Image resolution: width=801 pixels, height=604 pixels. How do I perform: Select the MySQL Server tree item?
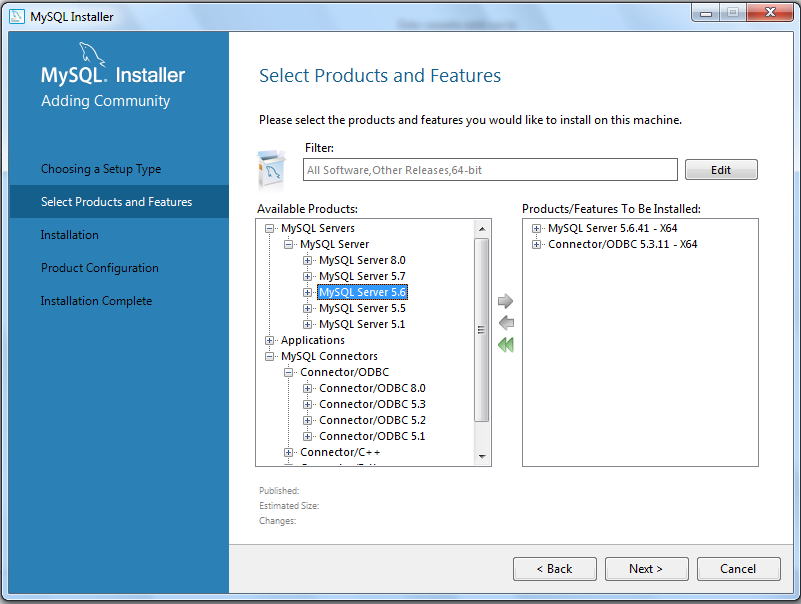tap(335, 244)
